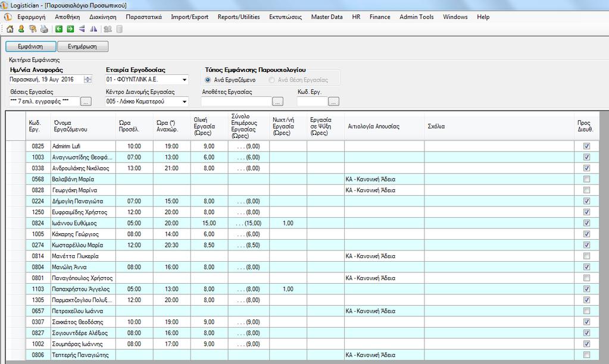
Task: Click the Home house toolbar icon
Action: [x=10, y=29]
